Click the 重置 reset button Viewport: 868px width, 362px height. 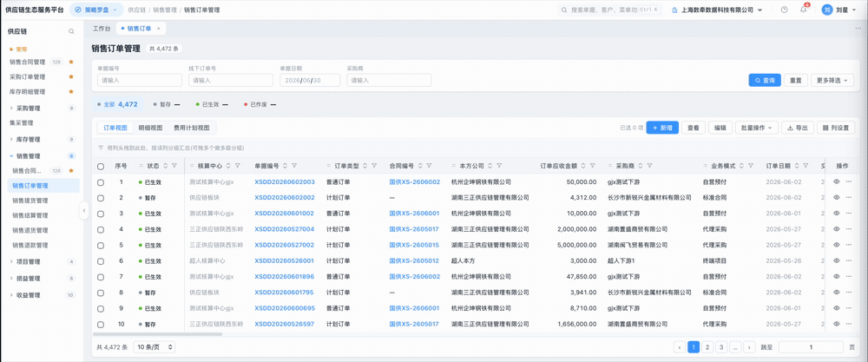coord(795,80)
